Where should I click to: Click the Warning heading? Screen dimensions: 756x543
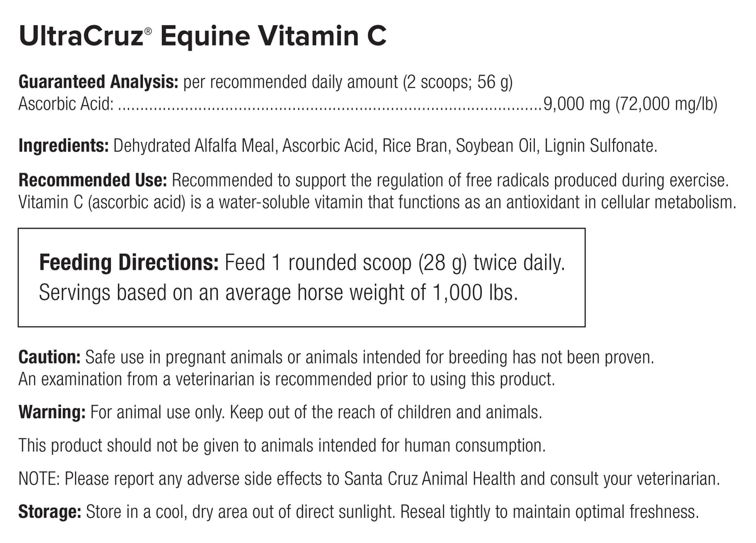click(x=52, y=413)
